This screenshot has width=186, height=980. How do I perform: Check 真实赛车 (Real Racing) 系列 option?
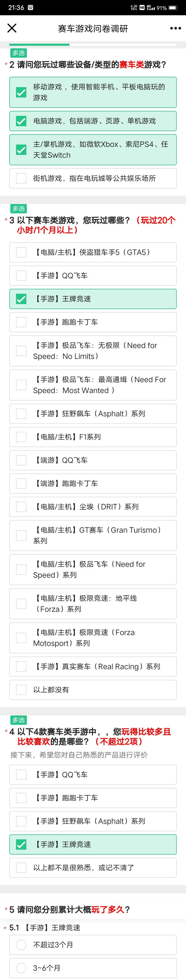(93, 667)
